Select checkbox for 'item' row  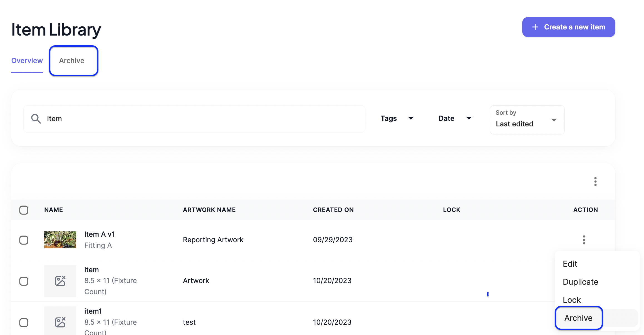click(x=24, y=281)
